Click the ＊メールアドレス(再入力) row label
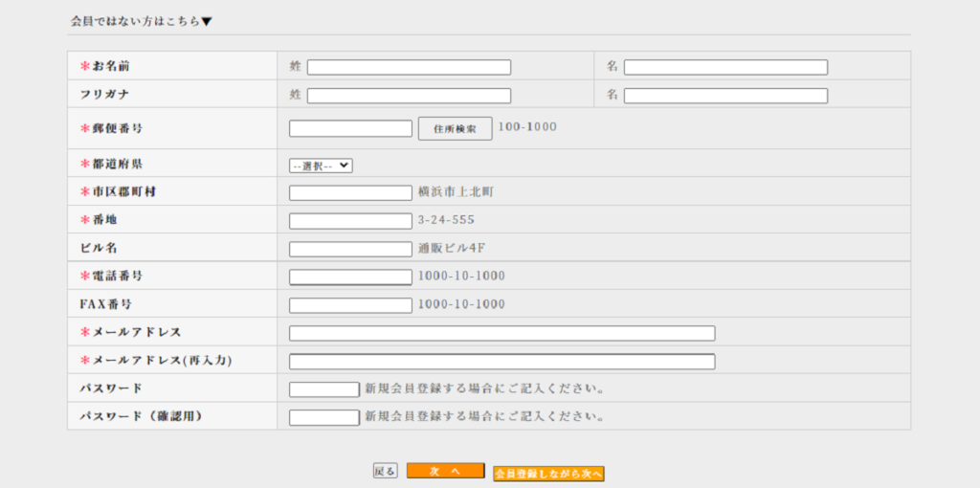This screenshot has width=980, height=488. click(x=156, y=361)
